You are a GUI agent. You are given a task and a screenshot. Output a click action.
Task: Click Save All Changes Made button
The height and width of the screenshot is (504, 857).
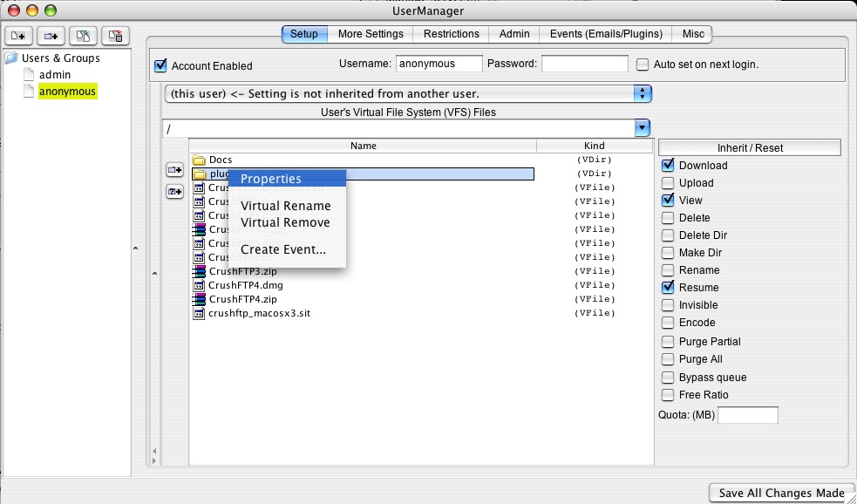pos(781,493)
